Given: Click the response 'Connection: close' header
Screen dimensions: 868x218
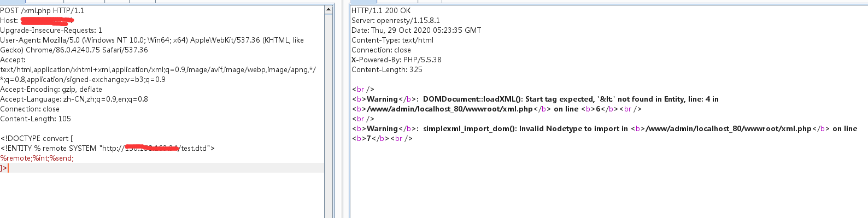Looking at the screenshot, I should pyautogui.click(x=381, y=50).
